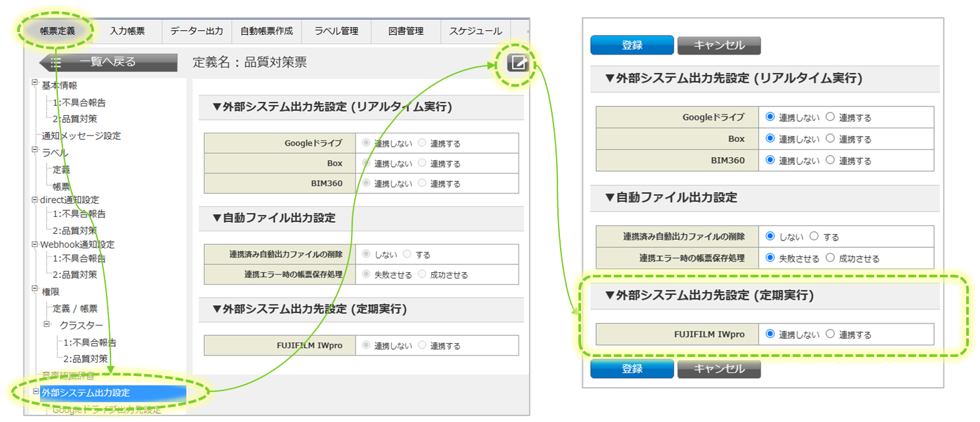Select 連携する for Googleドライブ in edit form

point(830,117)
